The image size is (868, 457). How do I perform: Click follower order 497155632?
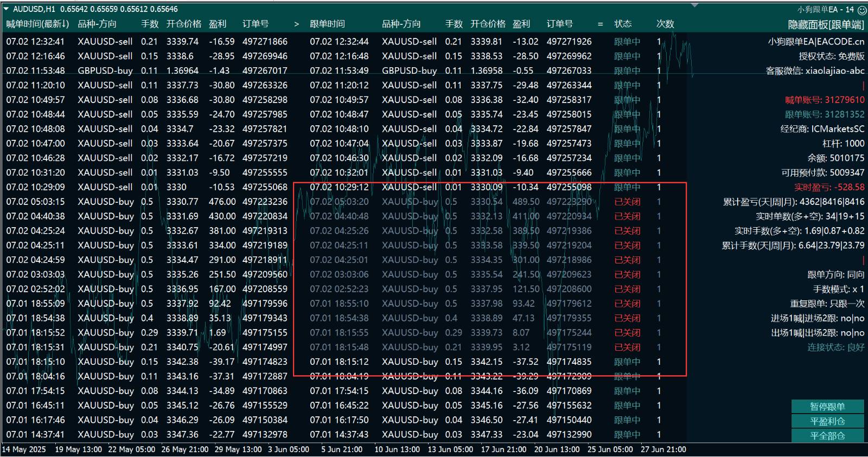[569, 405]
